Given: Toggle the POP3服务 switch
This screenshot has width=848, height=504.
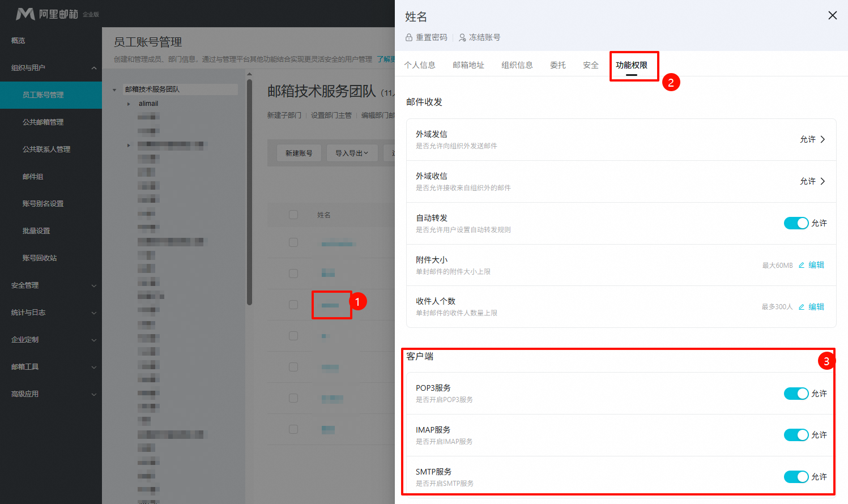Looking at the screenshot, I should point(796,394).
